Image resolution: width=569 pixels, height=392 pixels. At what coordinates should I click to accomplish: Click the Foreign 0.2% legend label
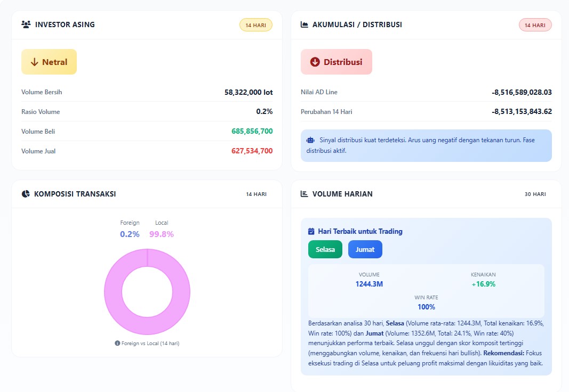(x=130, y=229)
